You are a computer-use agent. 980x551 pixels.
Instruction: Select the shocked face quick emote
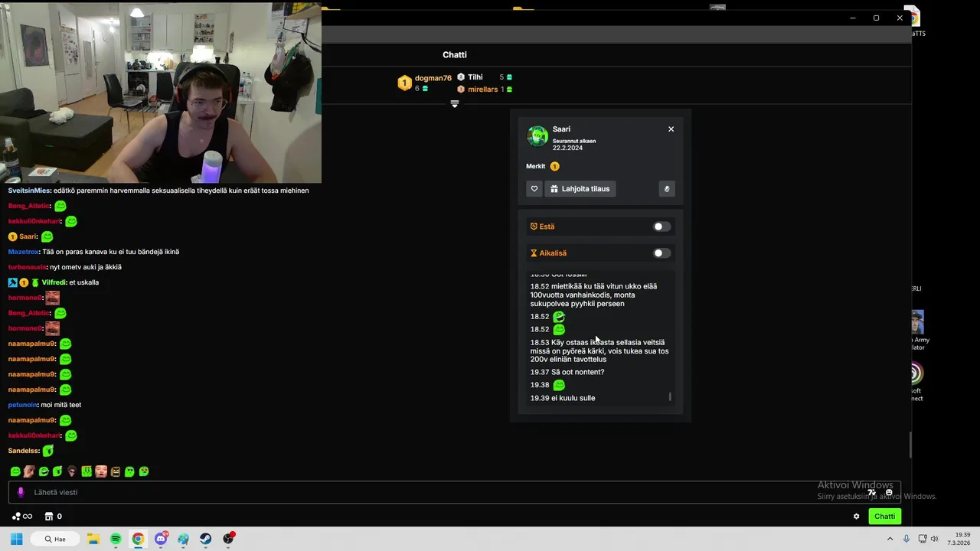pos(101,471)
